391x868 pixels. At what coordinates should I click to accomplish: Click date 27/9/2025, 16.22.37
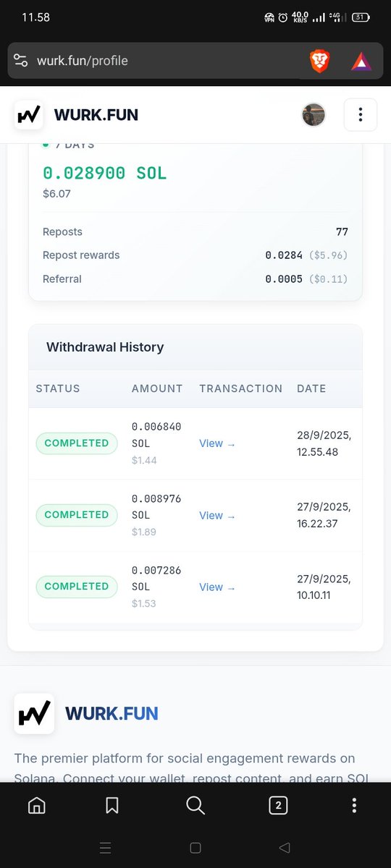click(324, 515)
